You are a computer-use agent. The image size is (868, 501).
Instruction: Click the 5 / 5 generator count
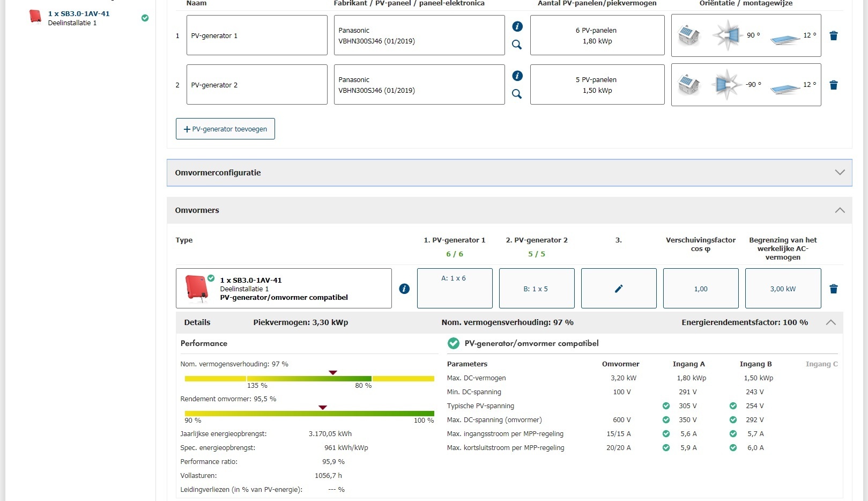pos(537,254)
